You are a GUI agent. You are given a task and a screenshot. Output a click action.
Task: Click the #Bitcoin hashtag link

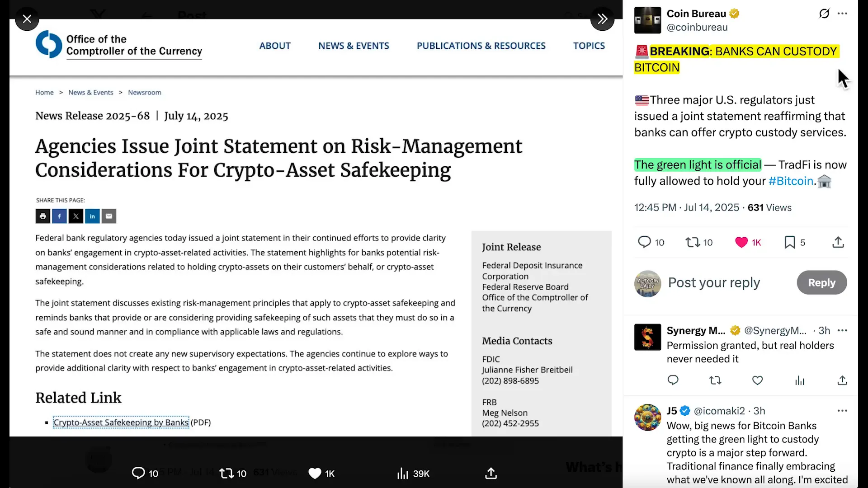coord(791,181)
